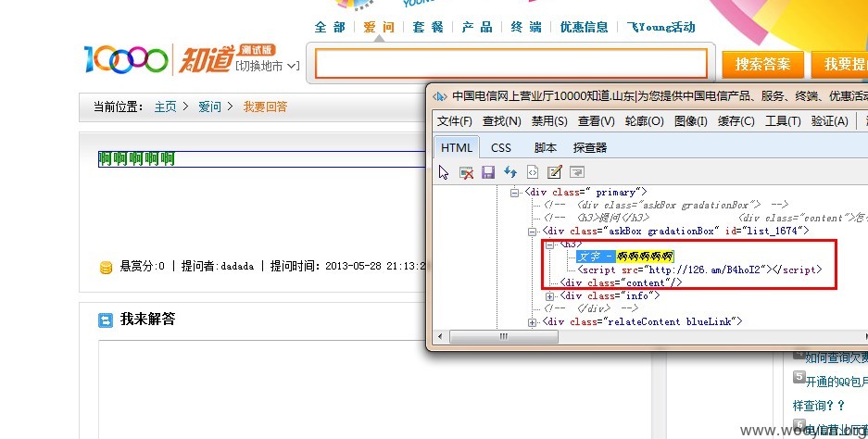The image size is (868, 439).
Task: Open the 切换地市 city dropdown
Action: click(268, 66)
